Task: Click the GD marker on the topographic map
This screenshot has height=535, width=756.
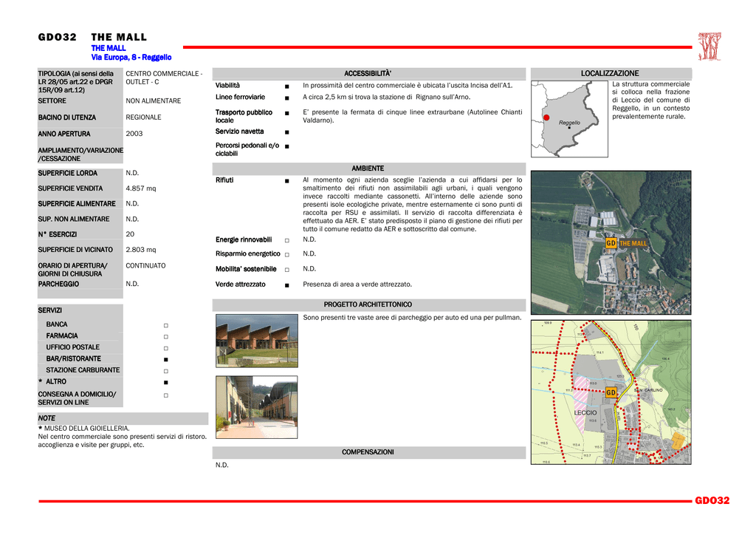Action: (611, 392)
